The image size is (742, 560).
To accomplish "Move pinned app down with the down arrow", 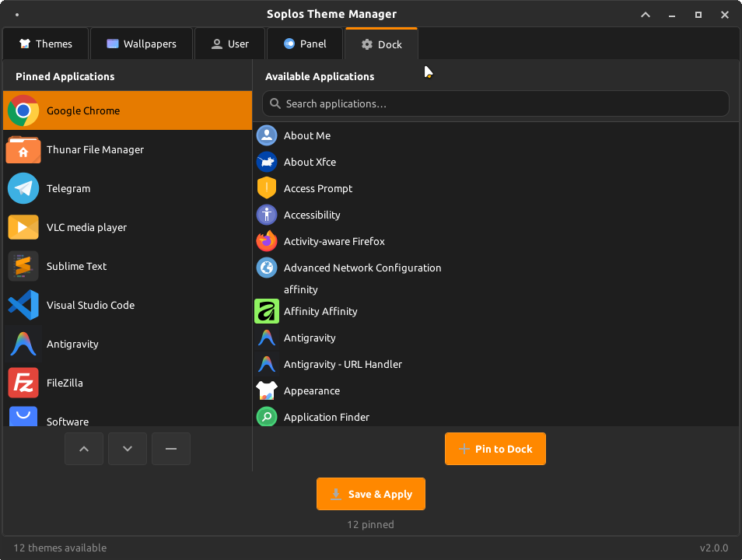I will click(x=128, y=449).
